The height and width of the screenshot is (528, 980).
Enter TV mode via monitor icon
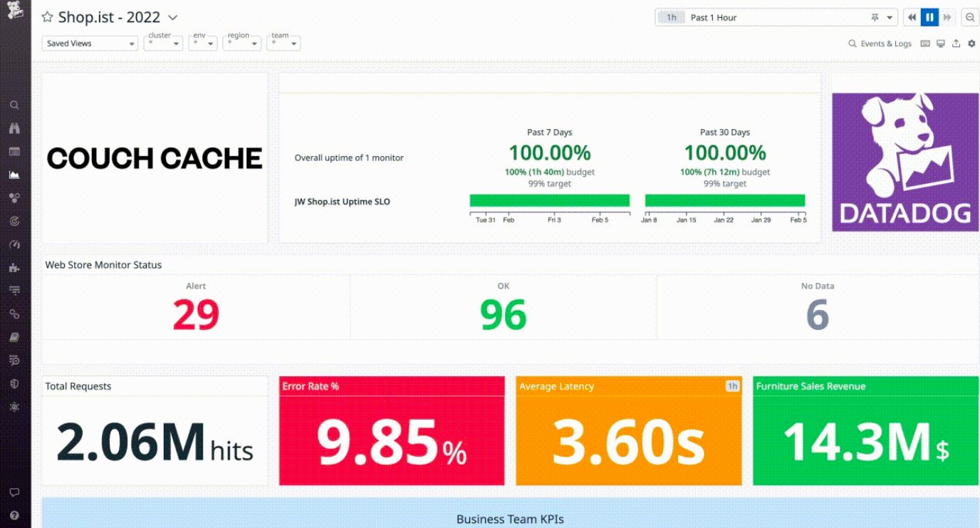tap(941, 43)
